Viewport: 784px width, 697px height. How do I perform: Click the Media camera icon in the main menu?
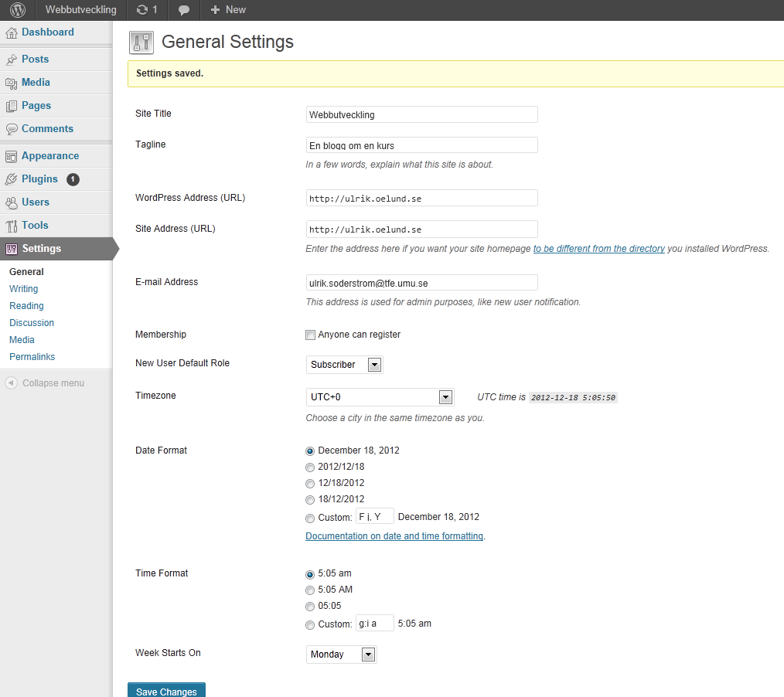11,83
